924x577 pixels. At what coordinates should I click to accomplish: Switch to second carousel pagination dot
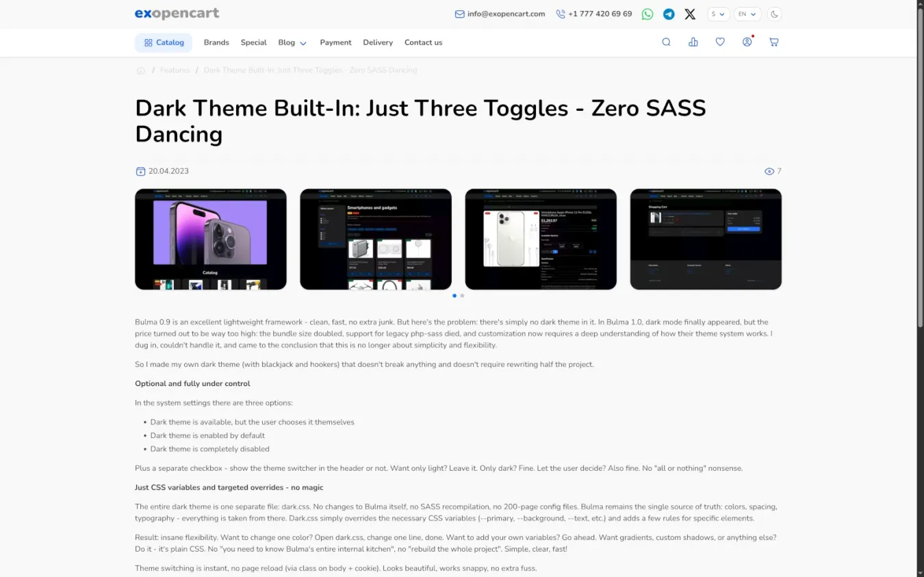tap(463, 296)
